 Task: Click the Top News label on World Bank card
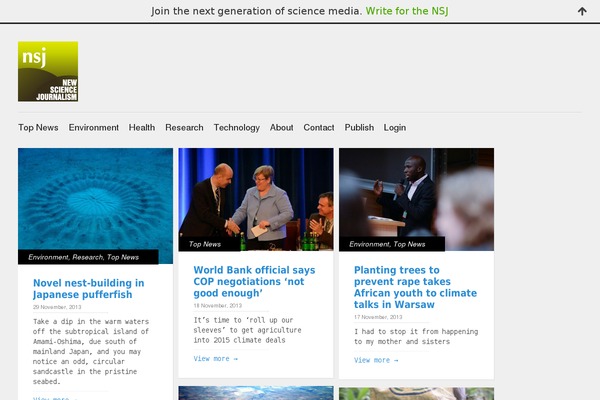[205, 244]
